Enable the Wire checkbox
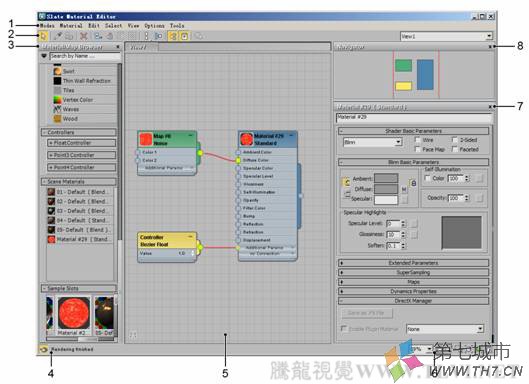This screenshot has width=529, height=384. 417,140
